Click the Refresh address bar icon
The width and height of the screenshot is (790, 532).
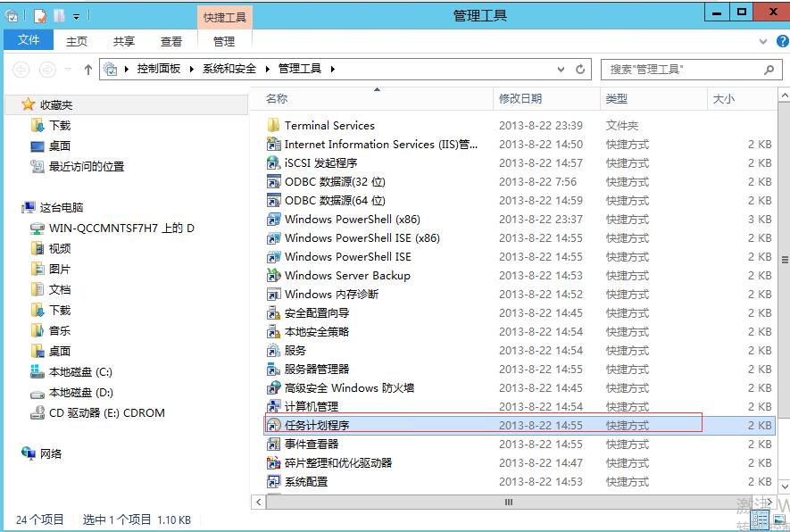pyautogui.click(x=580, y=69)
